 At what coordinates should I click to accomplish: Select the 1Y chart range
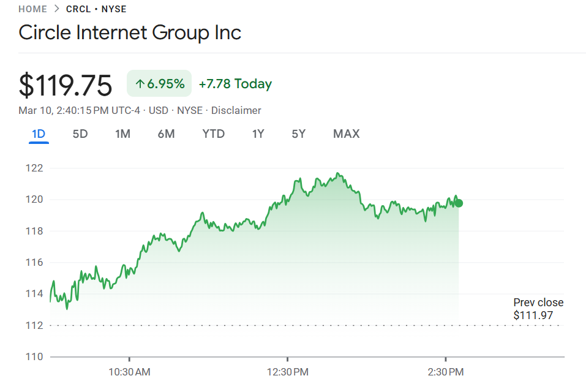(258, 134)
